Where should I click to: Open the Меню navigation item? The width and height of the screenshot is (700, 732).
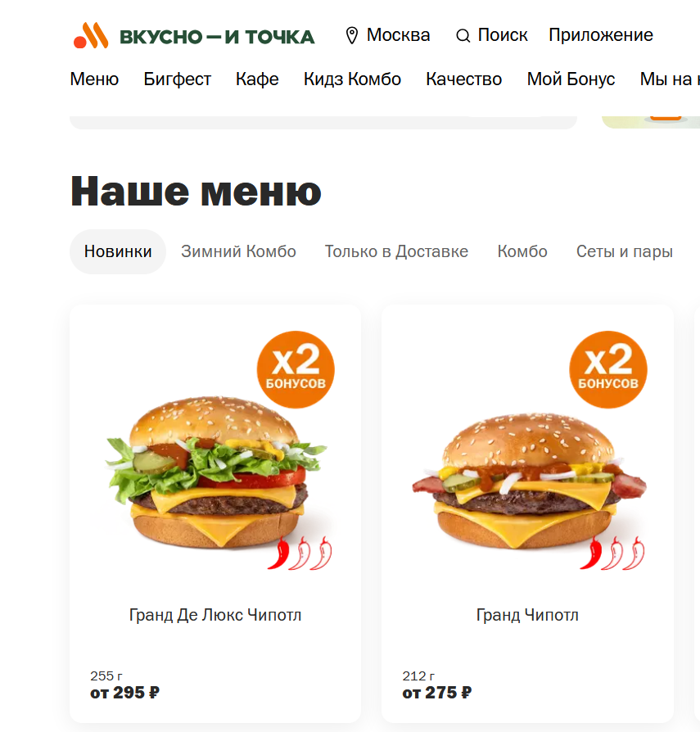(x=94, y=79)
